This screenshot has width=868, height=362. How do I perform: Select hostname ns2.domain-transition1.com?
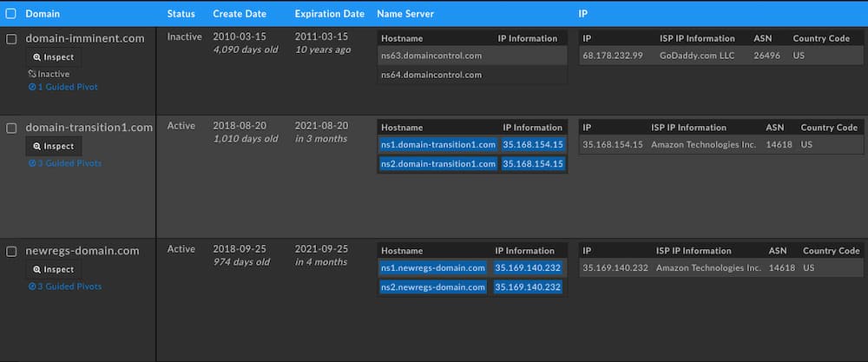point(438,164)
